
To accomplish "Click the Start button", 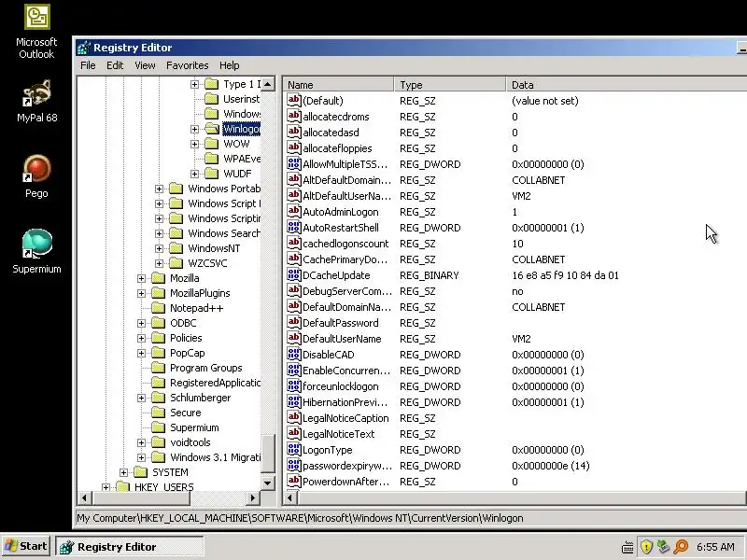I will 26,546.
